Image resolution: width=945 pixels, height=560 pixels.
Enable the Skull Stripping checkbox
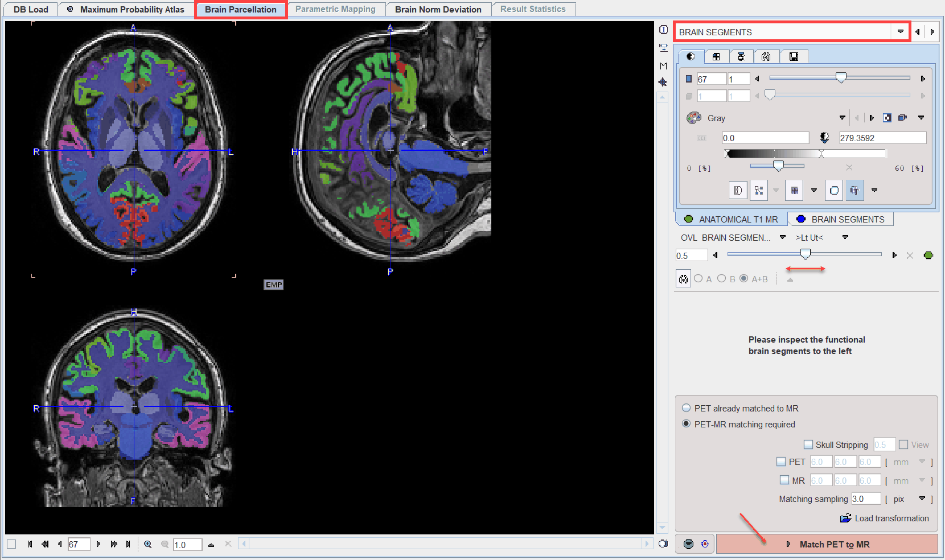coord(808,444)
